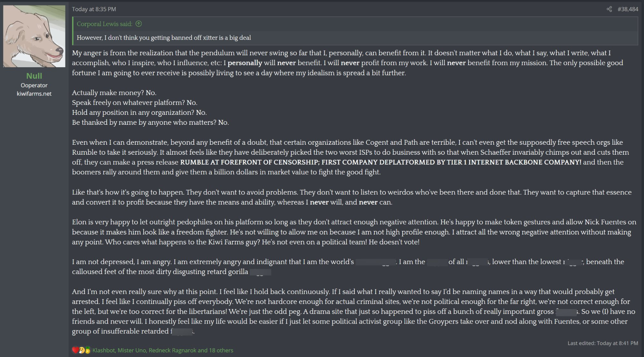Click the 'Last edited: Today at 8:41 PM' note
This screenshot has width=644, height=357.
[603, 343]
